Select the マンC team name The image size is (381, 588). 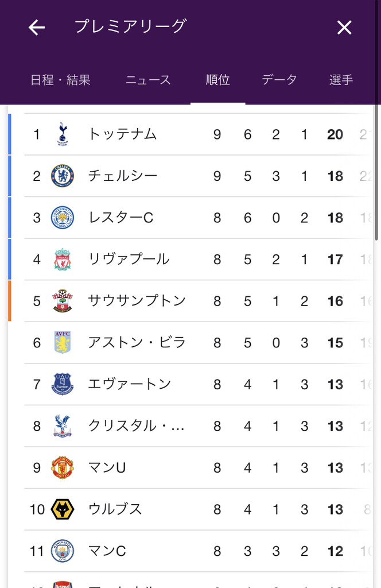pyautogui.click(x=107, y=551)
